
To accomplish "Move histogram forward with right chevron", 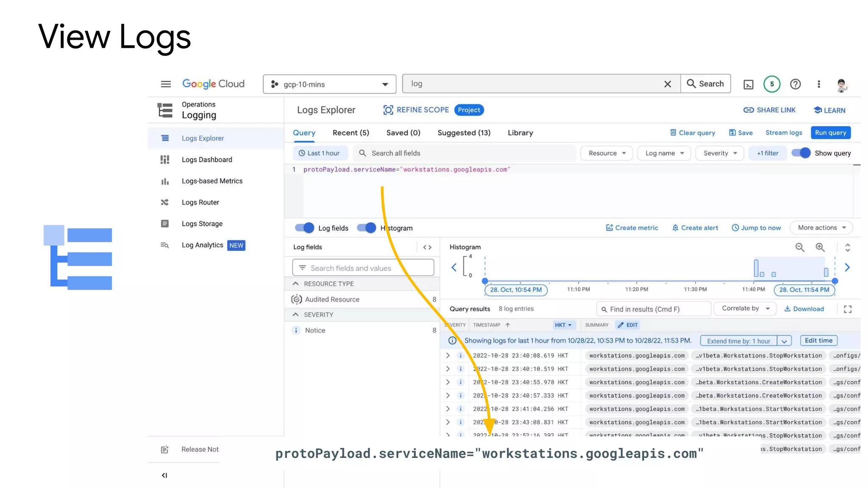I will pos(847,267).
